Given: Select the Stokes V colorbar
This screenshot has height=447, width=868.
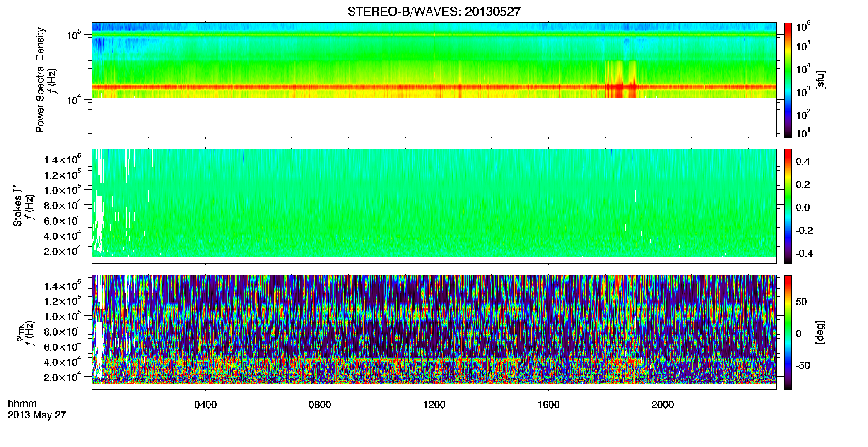Looking at the screenshot, I should pos(788,206).
